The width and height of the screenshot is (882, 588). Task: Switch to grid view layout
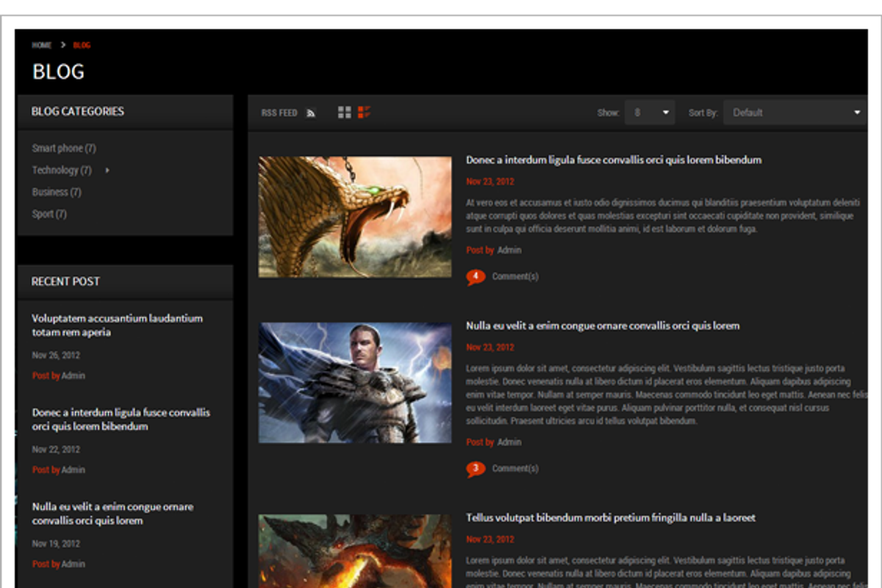(344, 112)
